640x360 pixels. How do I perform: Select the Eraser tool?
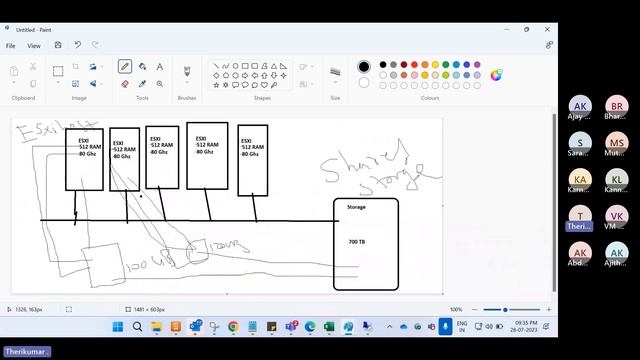coord(125,84)
